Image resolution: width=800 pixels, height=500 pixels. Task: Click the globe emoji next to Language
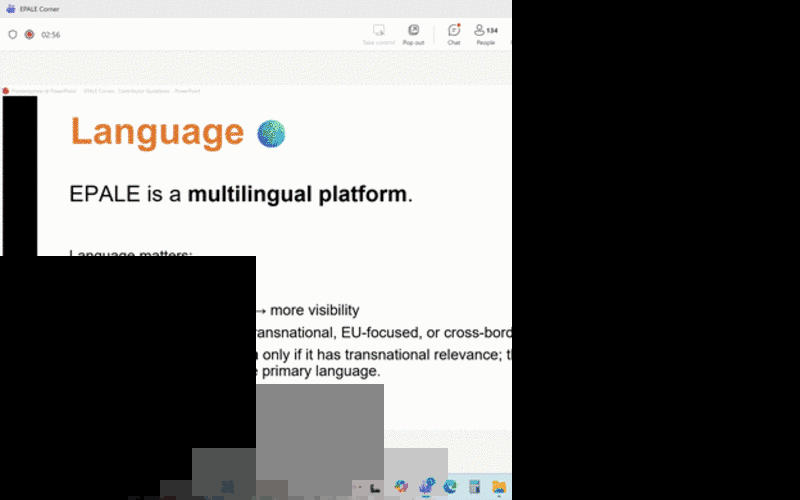coord(271,134)
